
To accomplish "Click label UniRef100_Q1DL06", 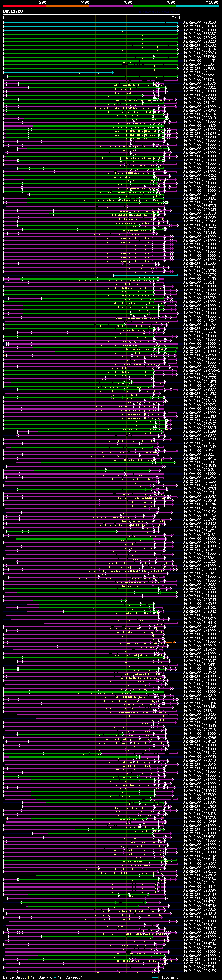I will click(x=199, y=225).
